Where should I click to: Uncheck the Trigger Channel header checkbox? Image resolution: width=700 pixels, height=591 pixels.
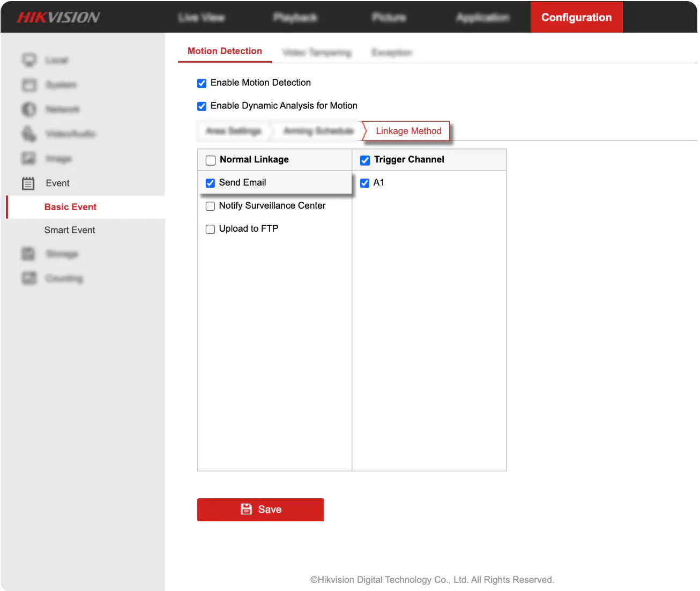point(365,160)
